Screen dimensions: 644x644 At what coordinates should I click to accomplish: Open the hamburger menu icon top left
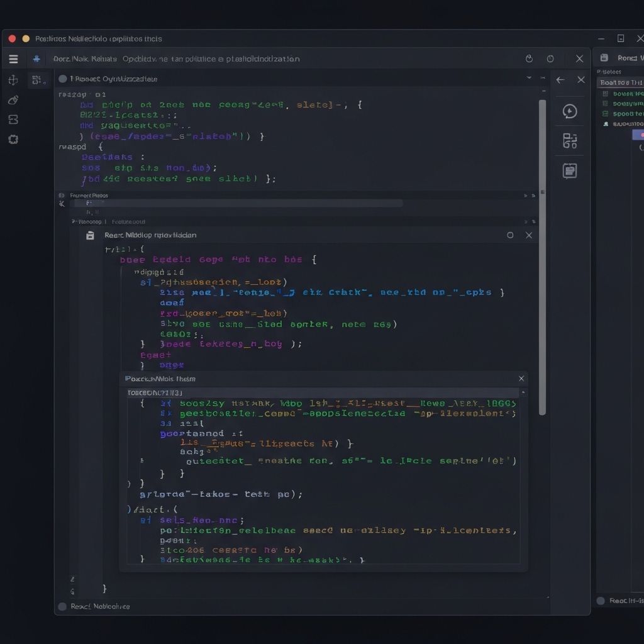coord(13,58)
